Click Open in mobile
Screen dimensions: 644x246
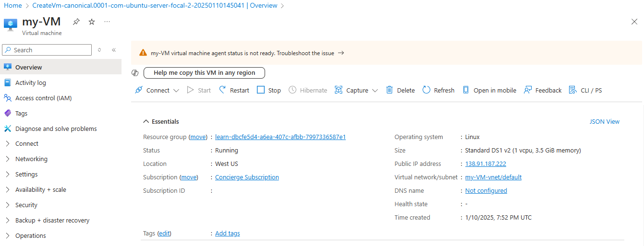[x=489, y=90]
